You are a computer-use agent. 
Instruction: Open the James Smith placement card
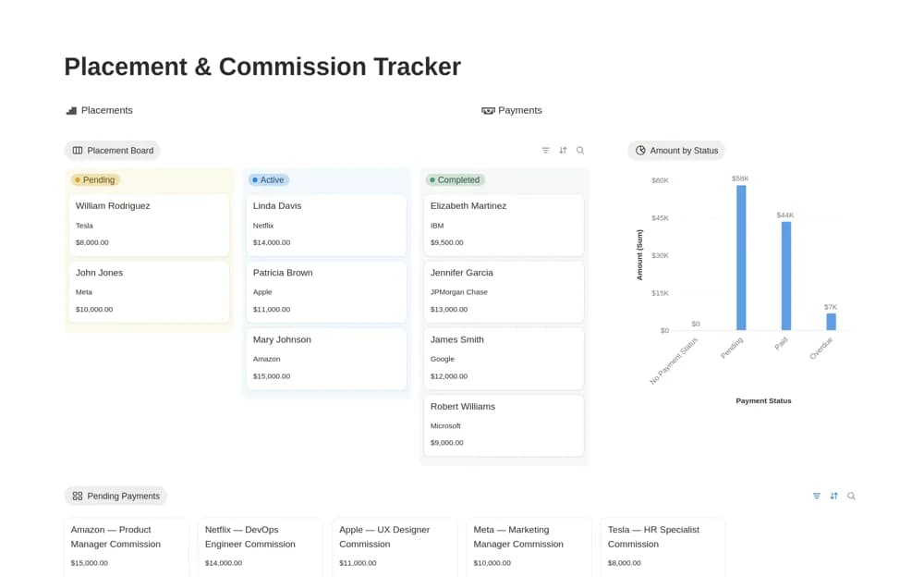(x=504, y=359)
